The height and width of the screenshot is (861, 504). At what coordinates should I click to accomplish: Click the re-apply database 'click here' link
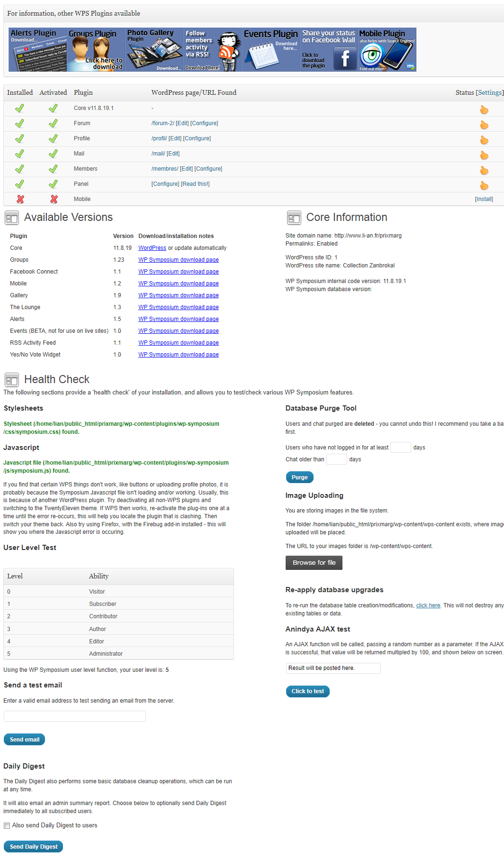click(428, 605)
